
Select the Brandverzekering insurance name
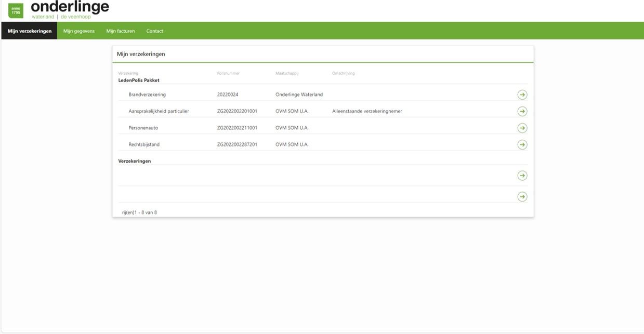147,95
